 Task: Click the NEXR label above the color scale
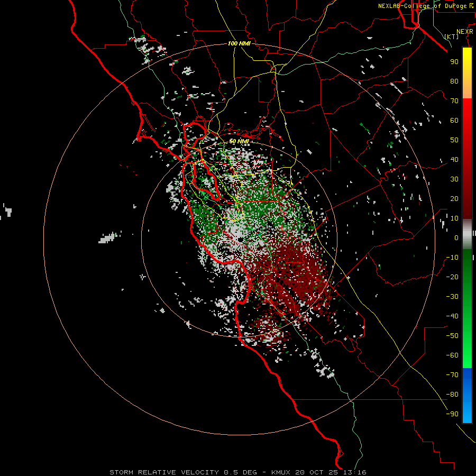click(464, 32)
